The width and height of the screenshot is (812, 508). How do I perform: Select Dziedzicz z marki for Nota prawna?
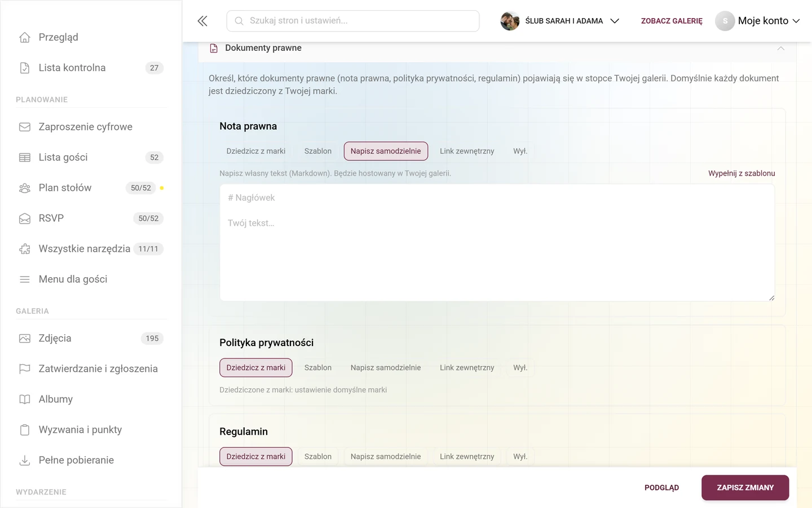click(256, 151)
